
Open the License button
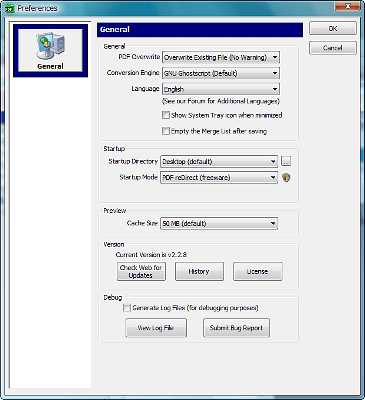click(258, 271)
